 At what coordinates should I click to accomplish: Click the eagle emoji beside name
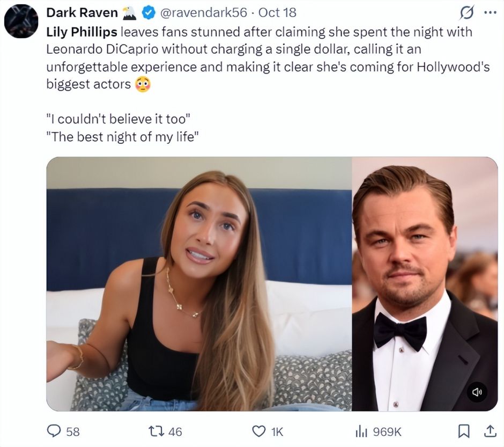pos(130,13)
